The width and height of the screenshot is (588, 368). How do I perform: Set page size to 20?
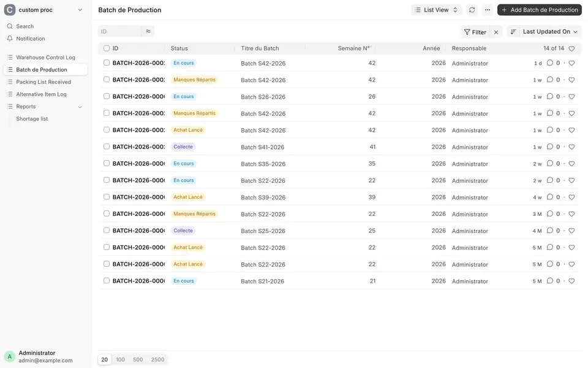[x=105, y=359]
